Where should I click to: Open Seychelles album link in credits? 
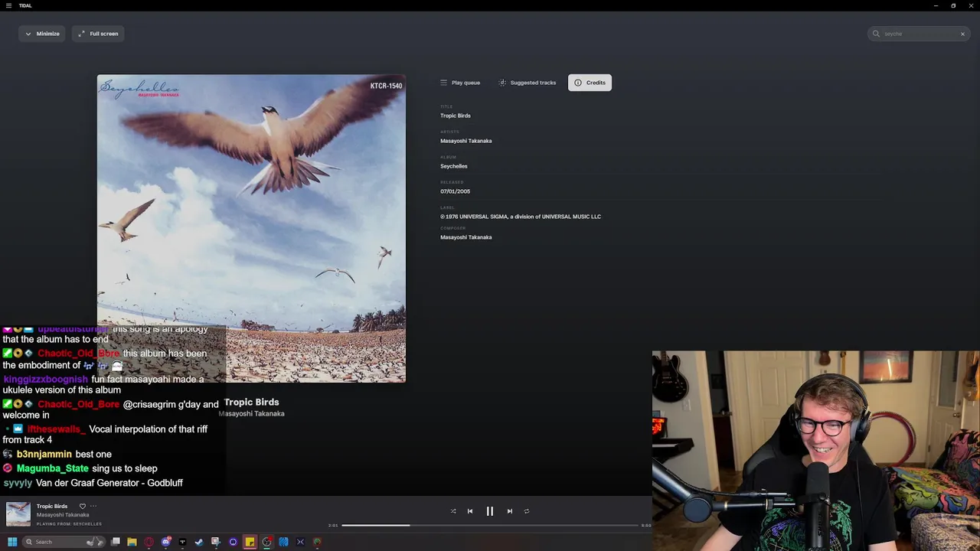click(453, 166)
